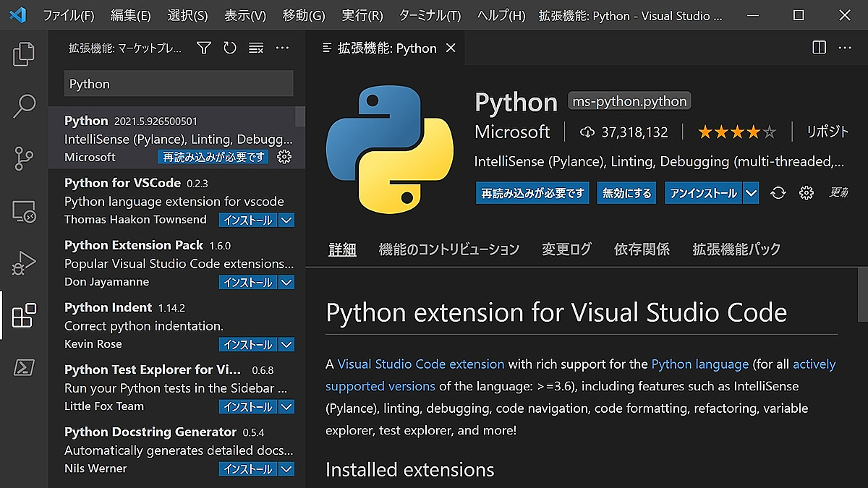Screen dimensions: 868x488
Task: Open the Explorer view in the activity bar
Action: [24, 54]
